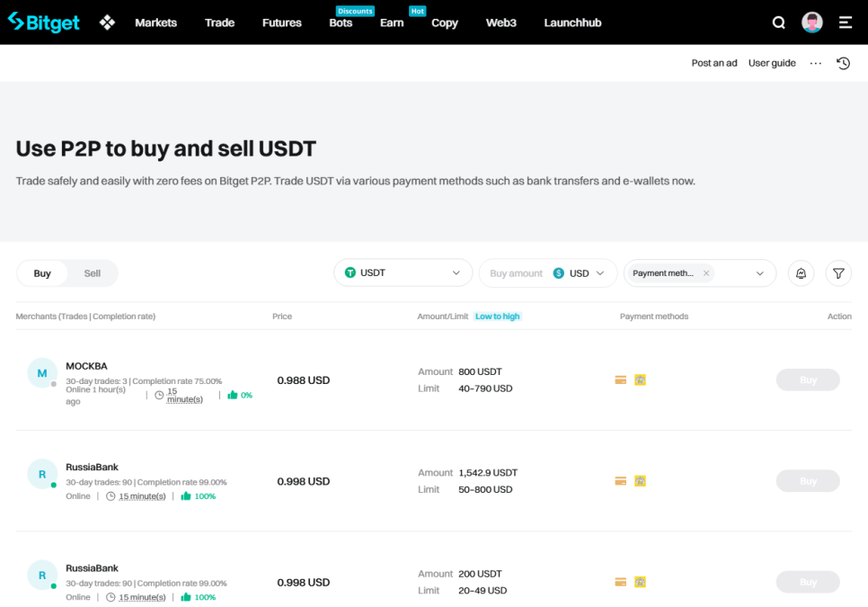Click the Hot badge above Earn

click(418, 11)
